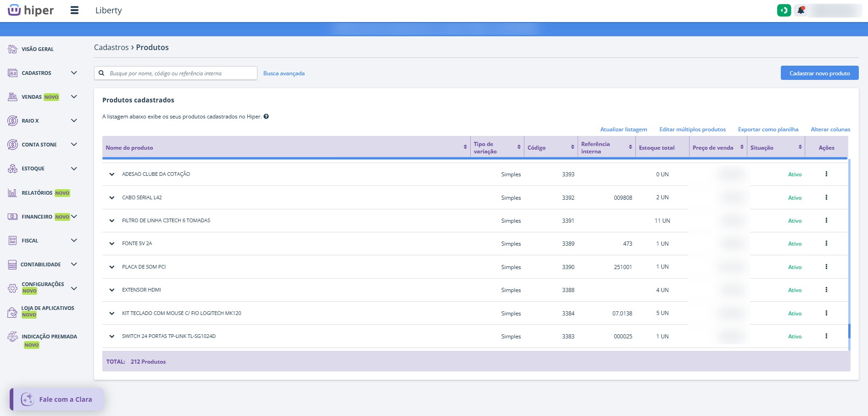Click the Hiper logo
868x416 pixels.
pyautogui.click(x=31, y=10)
